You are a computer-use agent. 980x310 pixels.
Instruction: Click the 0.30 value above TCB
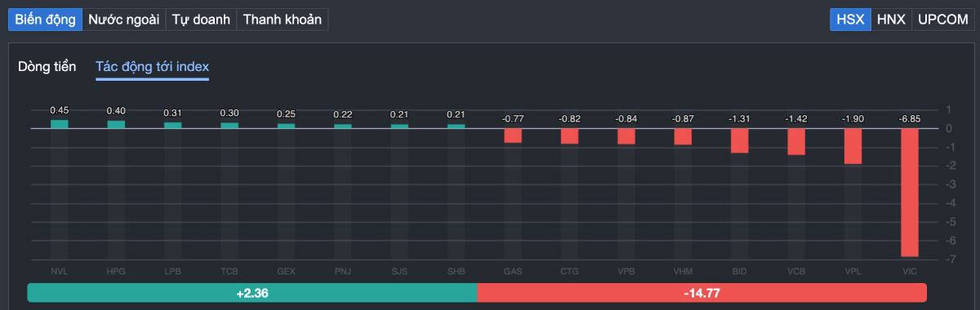click(x=229, y=113)
